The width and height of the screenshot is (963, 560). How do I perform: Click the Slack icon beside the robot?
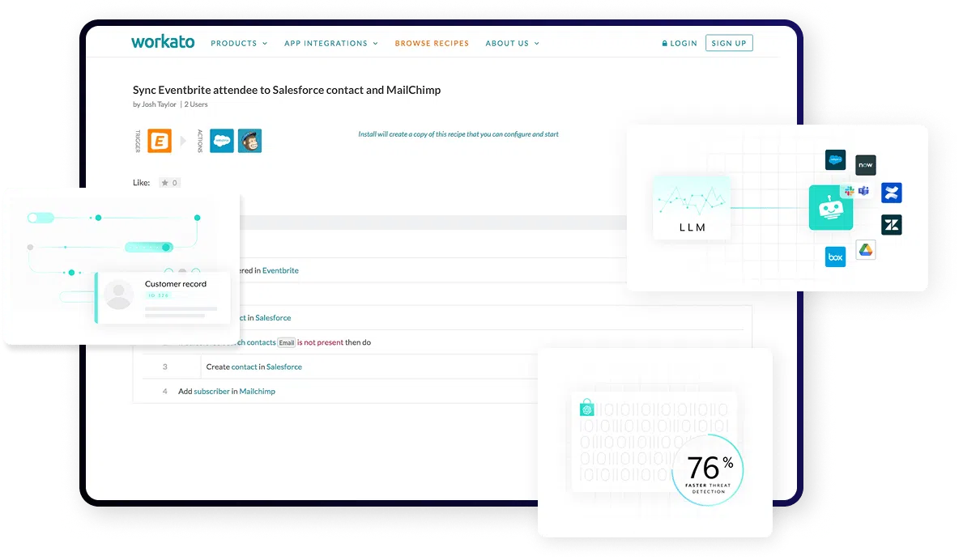pyautogui.click(x=850, y=191)
